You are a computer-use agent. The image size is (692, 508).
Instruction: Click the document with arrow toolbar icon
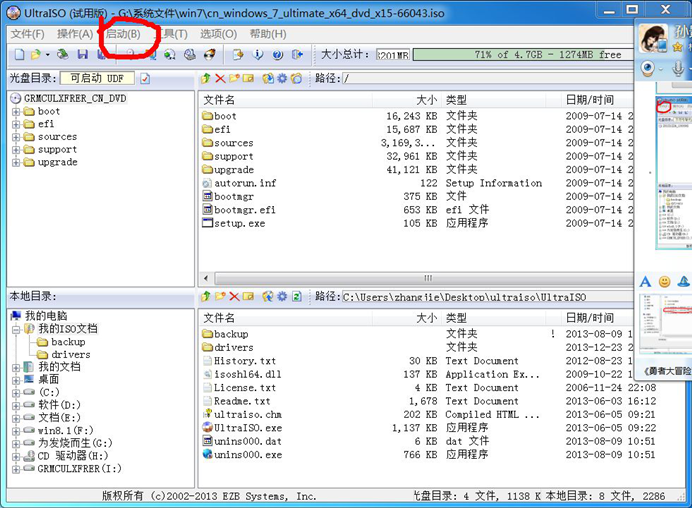pyautogui.click(x=238, y=54)
